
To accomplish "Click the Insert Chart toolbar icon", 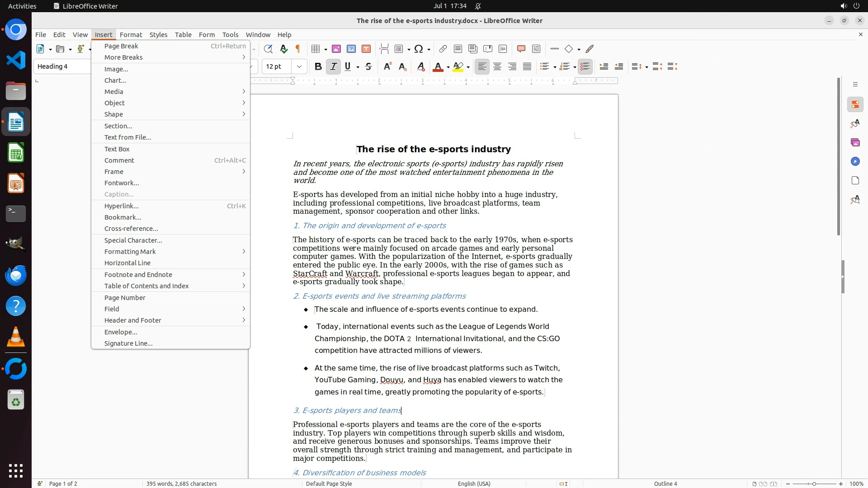I will (x=351, y=49).
